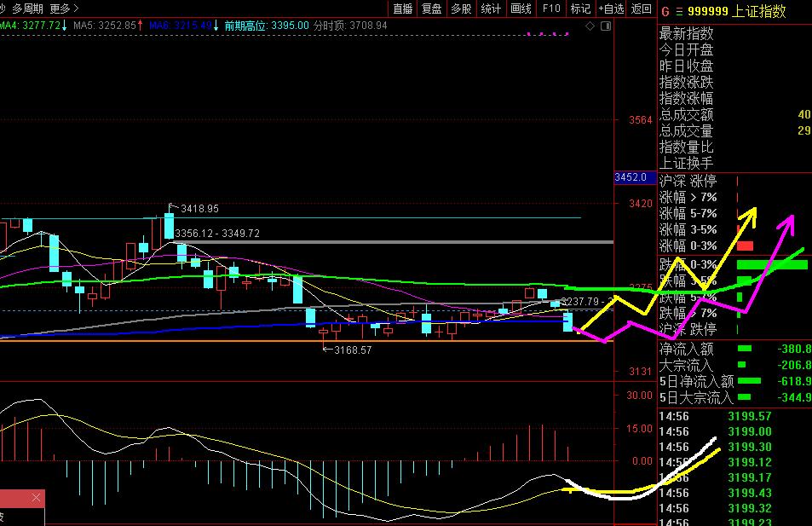812x526 pixels.
Task: Toggle the 画线 drawing tool
Action: 521,9
